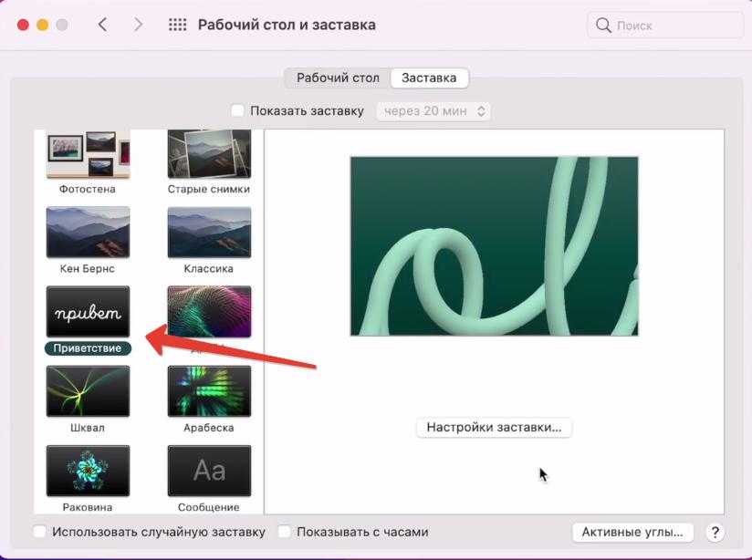Toggle Использовать случайную заставку checkbox
The height and width of the screenshot is (560, 752).
point(40,532)
